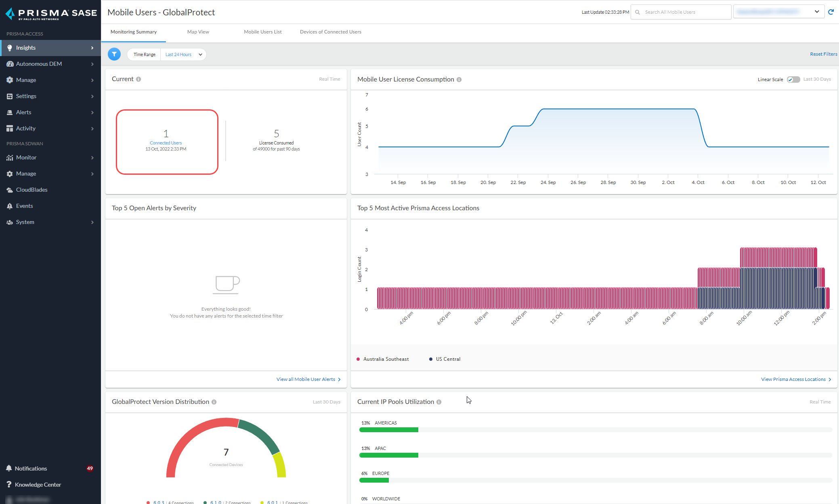Viewport: 839px width, 504px height.
Task: Click the blue filter funnel icon
Action: 114,54
